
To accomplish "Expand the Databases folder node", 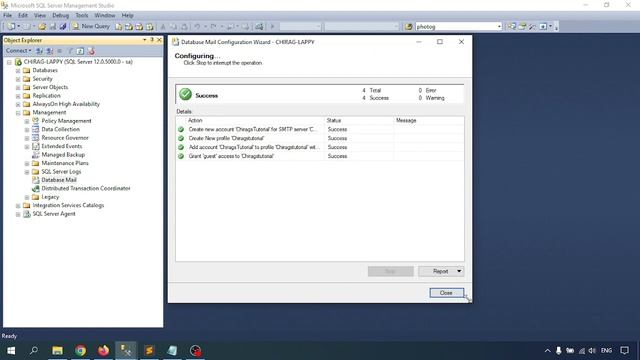I will pyautogui.click(x=18, y=71).
